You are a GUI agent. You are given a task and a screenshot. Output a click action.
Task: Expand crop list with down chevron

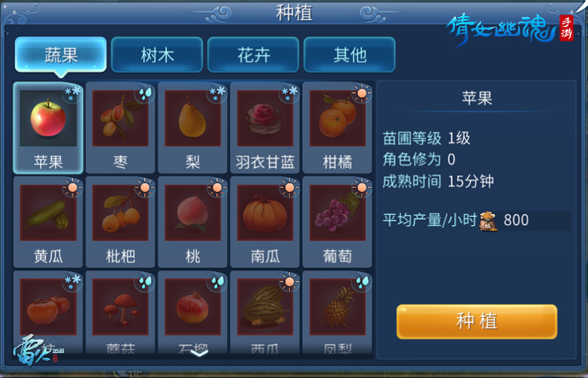pyautogui.click(x=199, y=352)
